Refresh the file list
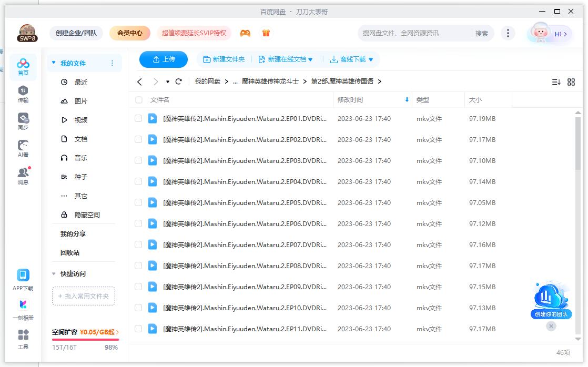The image size is (588, 367). click(x=178, y=81)
